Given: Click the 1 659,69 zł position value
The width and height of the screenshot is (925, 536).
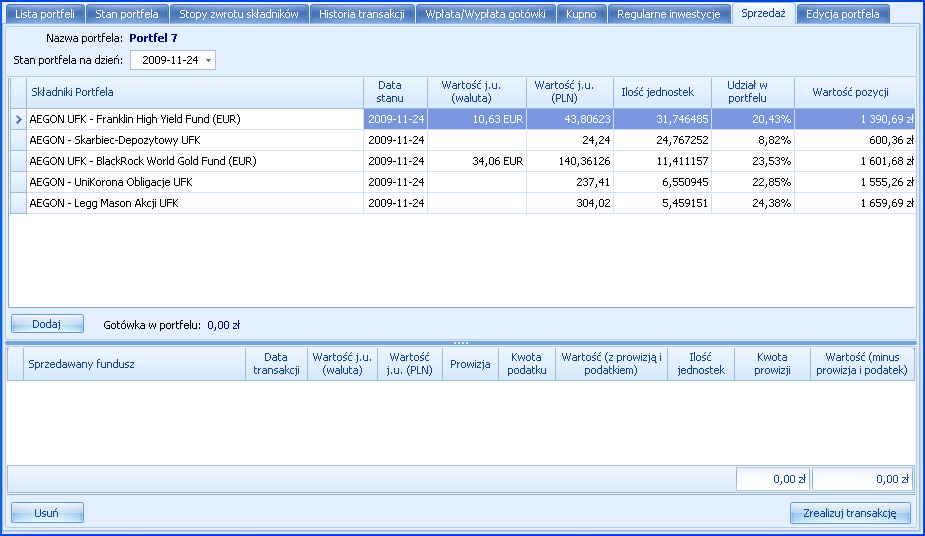Looking at the screenshot, I should pos(855,203).
